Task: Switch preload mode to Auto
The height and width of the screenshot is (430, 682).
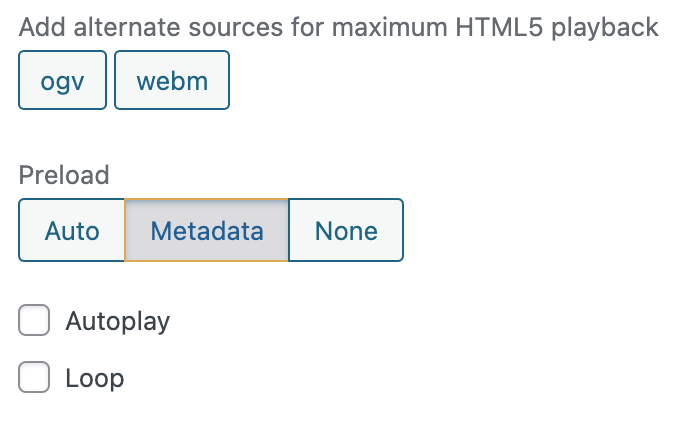Action: (x=72, y=231)
